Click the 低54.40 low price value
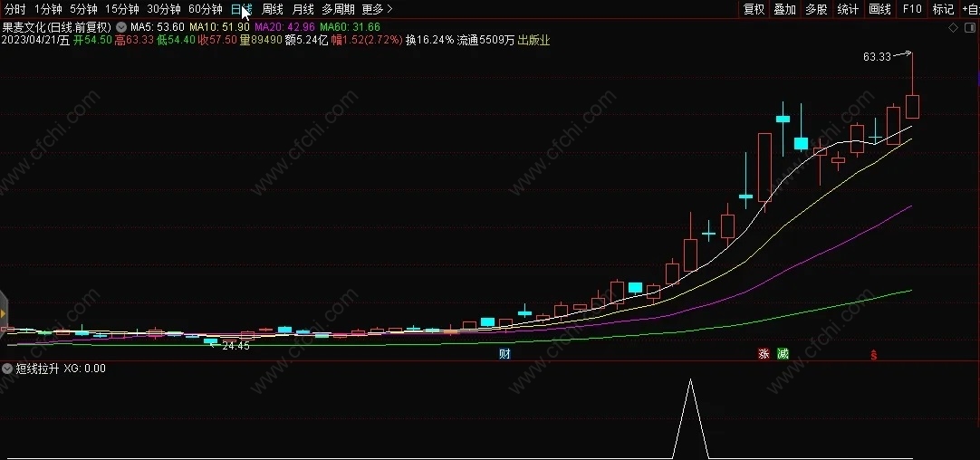Screen dimensions: 980x460 click(176, 41)
